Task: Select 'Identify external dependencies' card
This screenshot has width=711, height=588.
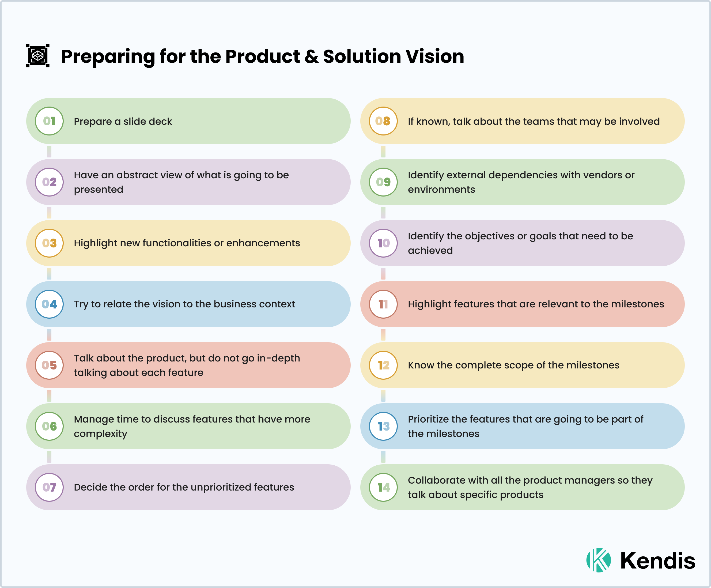Action: coord(521,182)
